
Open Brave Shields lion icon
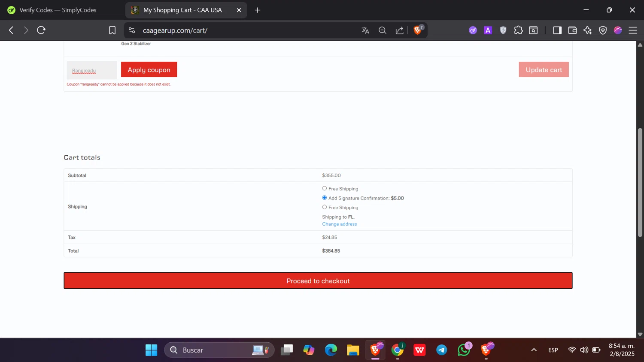(418, 30)
